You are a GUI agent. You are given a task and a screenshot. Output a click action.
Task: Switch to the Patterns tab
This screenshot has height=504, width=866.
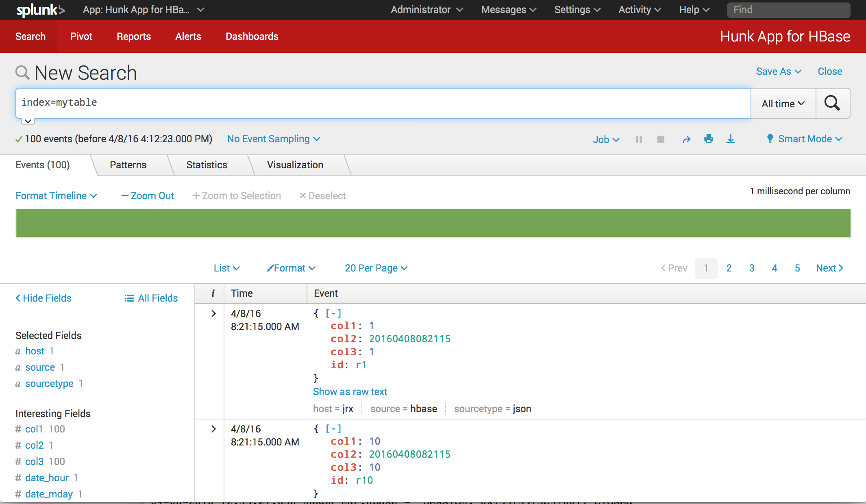[128, 165]
